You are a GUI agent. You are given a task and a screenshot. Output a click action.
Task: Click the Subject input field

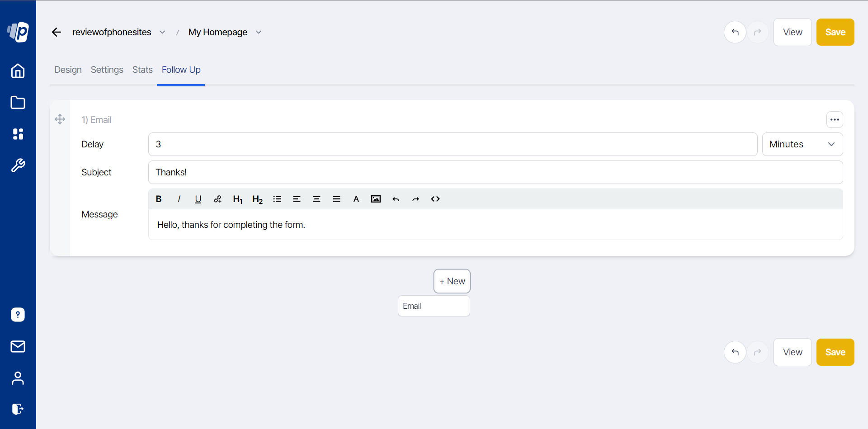[495, 172]
